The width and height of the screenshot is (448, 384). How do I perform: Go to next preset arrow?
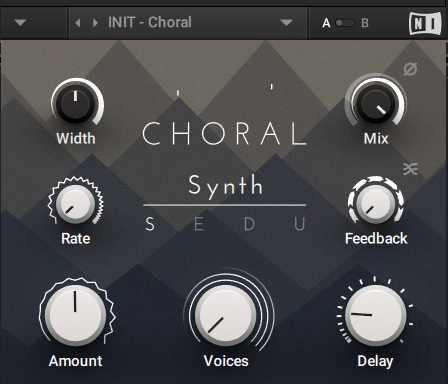coord(95,23)
